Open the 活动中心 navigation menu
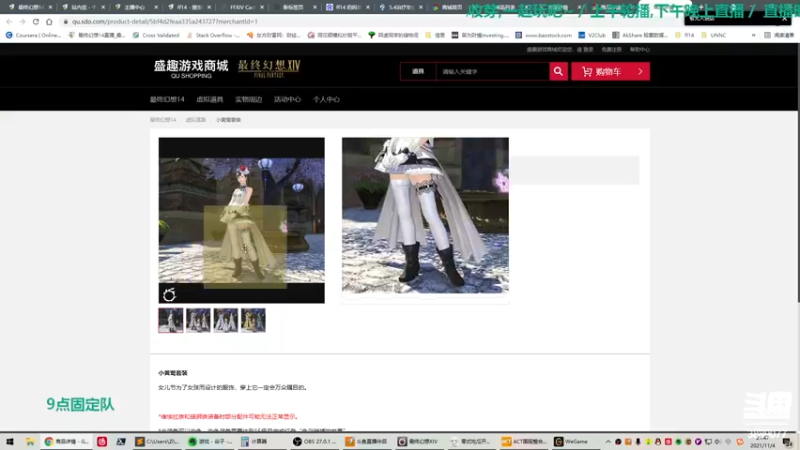The image size is (800, 450). 287,99
